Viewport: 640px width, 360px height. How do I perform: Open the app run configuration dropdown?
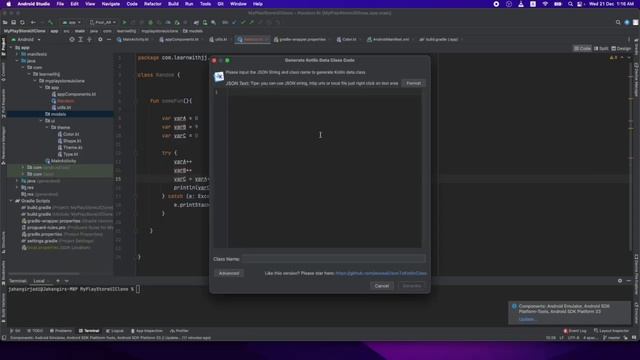72,22
